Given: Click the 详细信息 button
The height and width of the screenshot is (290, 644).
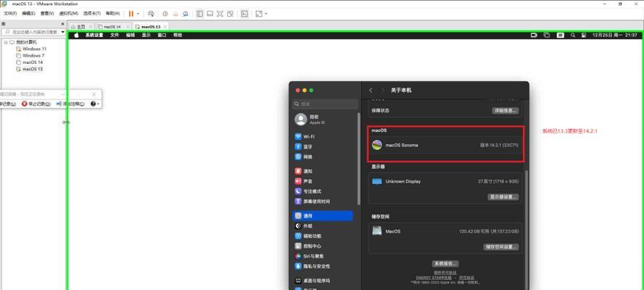Looking at the screenshot, I should click(505, 111).
